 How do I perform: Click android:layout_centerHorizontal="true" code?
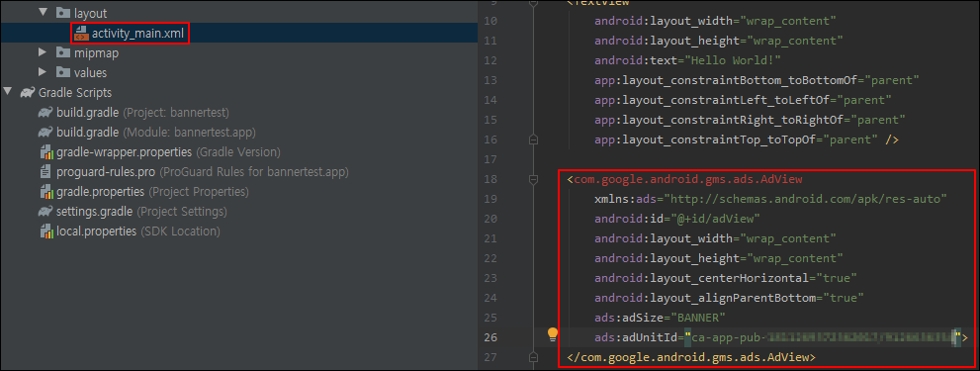726,278
